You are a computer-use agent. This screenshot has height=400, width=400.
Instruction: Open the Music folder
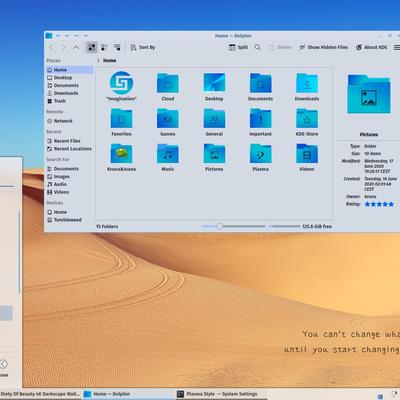click(x=168, y=157)
